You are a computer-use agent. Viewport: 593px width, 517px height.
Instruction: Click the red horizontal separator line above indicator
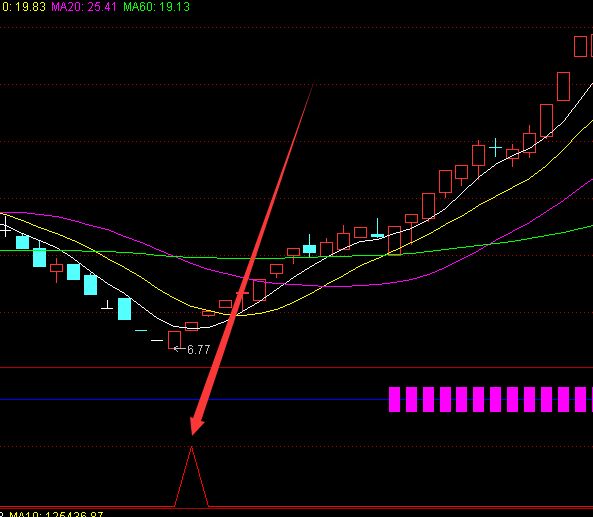pos(296,367)
